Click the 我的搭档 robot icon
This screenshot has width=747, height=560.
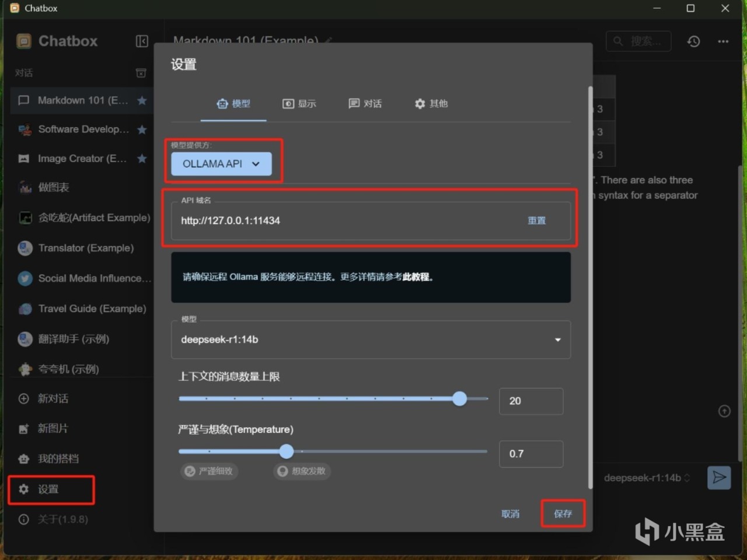pyautogui.click(x=23, y=459)
